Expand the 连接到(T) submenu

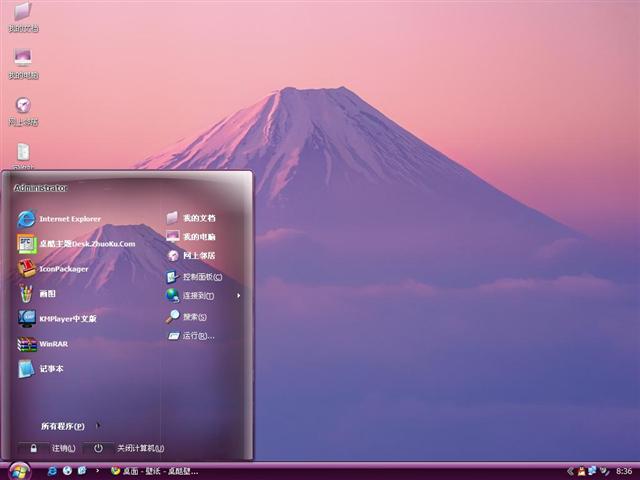[x=203, y=296]
